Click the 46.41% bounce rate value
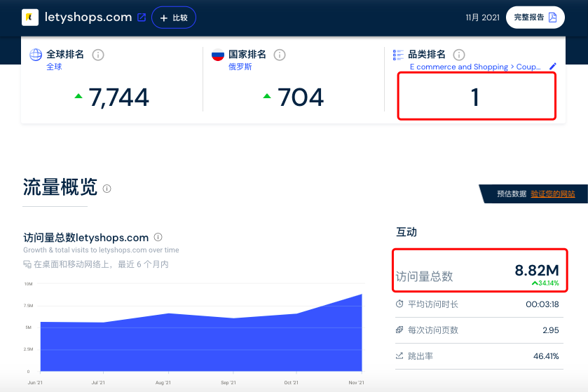Image resolution: width=588 pixels, height=392 pixels. click(546, 356)
